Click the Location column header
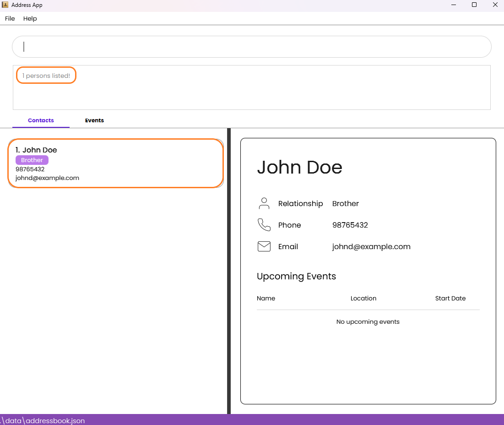Image resolution: width=504 pixels, height=425 pixels. pyautogui.click(x=363, y=298)
